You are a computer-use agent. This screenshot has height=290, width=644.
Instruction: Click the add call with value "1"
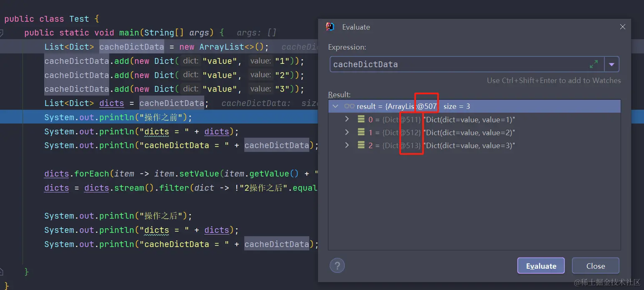[174, 61]
